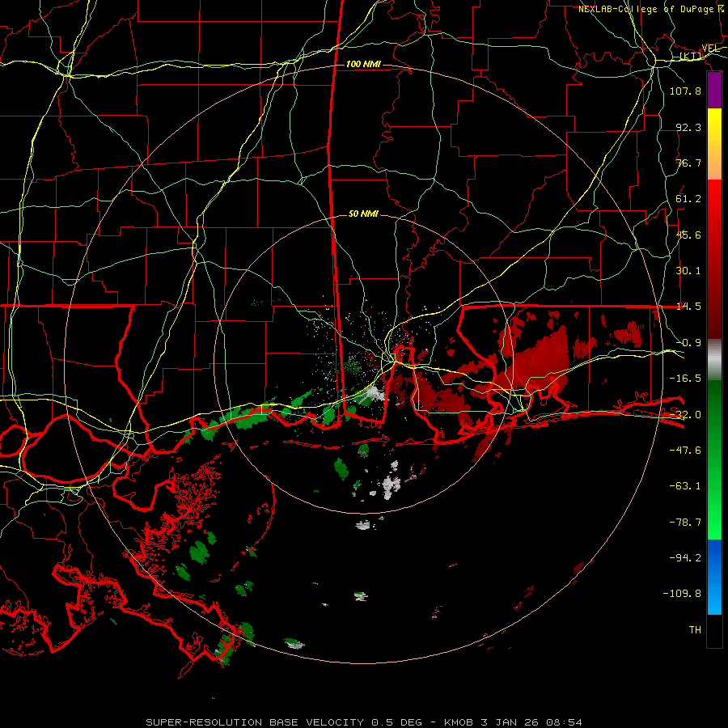Click the 50 NMI range ring label
The image size is (728, 728).
click(x=363, y=214)
